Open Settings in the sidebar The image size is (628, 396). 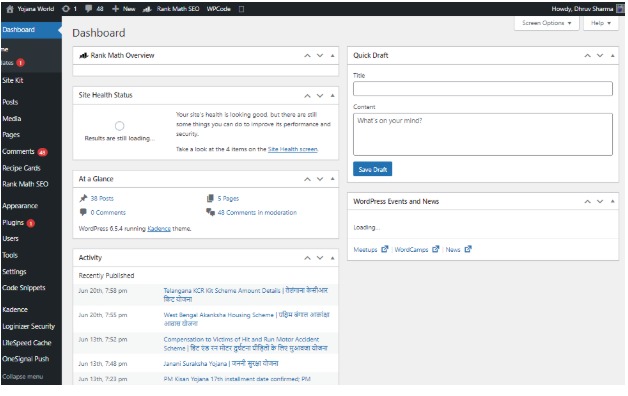click(x=14, y=272)
